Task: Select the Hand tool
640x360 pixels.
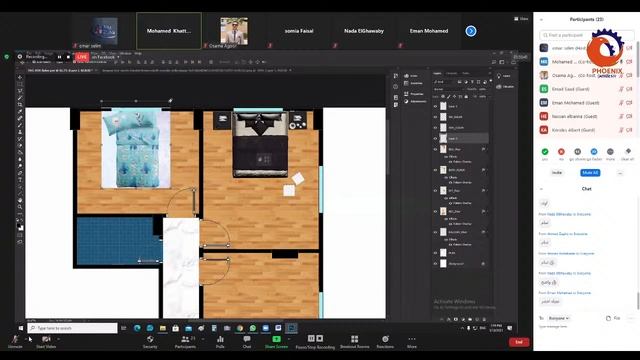Action: tap(20, 200)
